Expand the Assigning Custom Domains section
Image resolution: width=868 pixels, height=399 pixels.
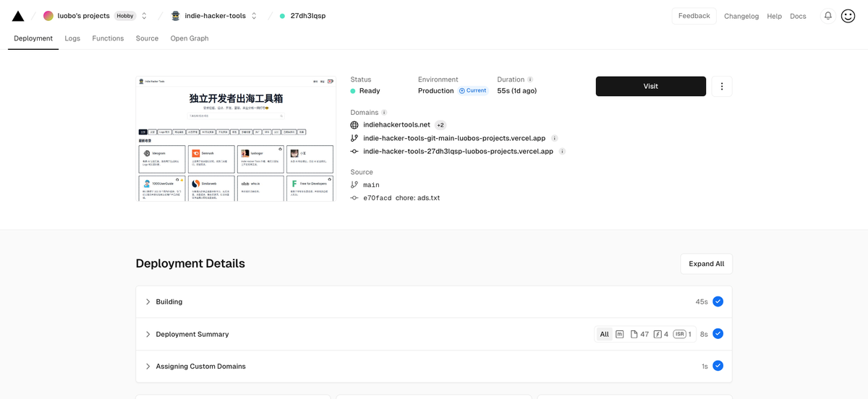click(x=434, y=366)
